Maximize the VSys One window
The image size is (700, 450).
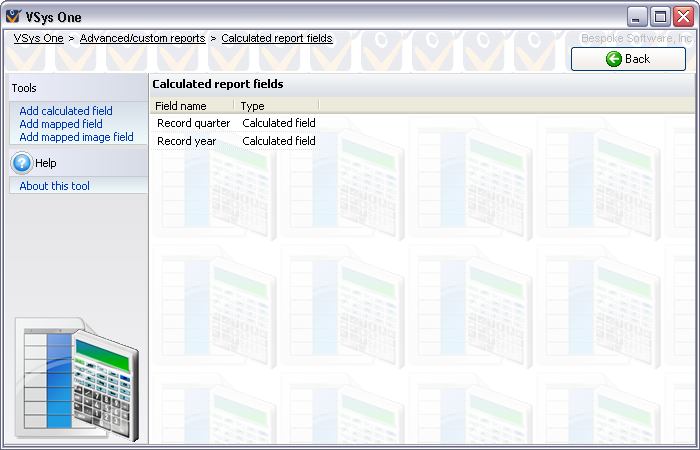pos(660,17)
